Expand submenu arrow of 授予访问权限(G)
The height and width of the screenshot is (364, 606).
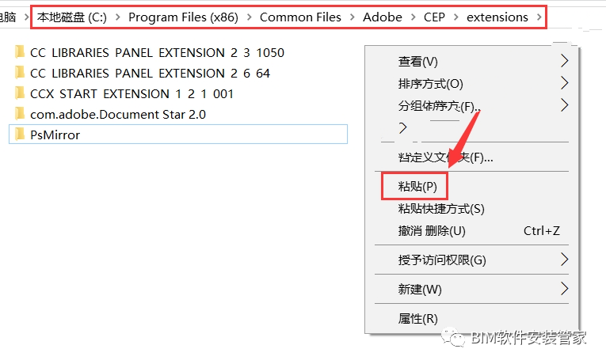[564, 259]
